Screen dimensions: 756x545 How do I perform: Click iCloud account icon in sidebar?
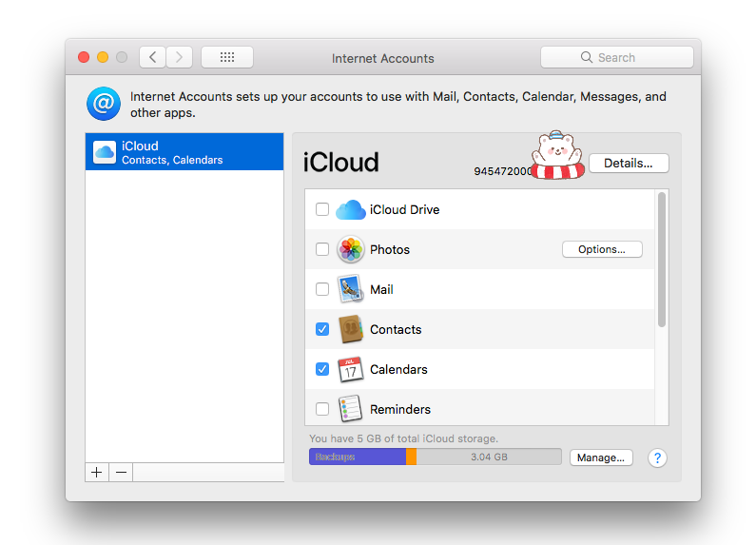tap(105, 152)
